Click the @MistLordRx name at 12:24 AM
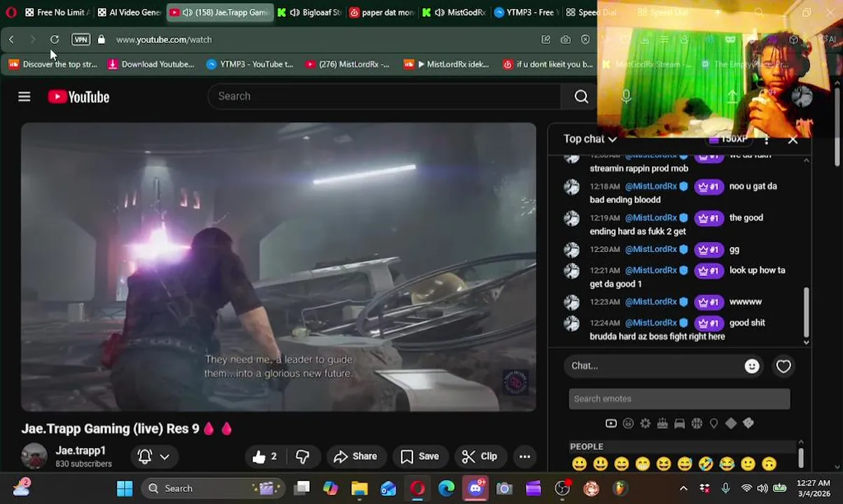843x504 pixels. [x=650, y=323]
